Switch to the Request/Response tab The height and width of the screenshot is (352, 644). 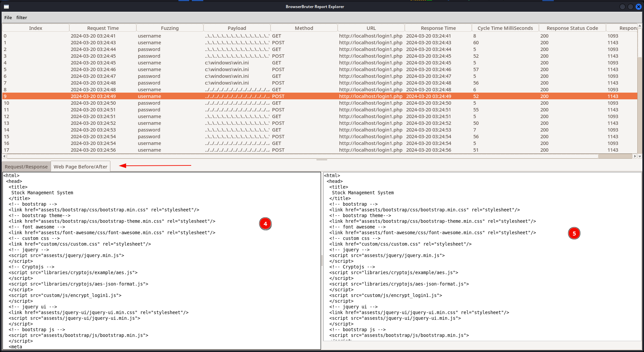(26, 167)
